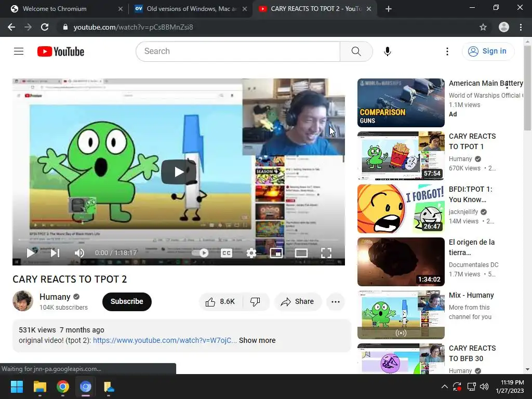Enter full screen mode
Viewport: 532px width, 399px height.
tap(326, 253)
